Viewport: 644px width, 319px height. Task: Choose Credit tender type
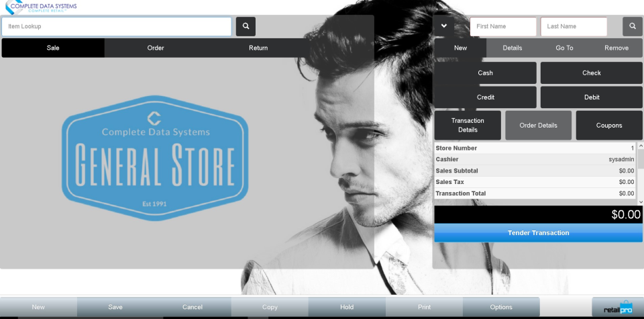tap(486, 97)
